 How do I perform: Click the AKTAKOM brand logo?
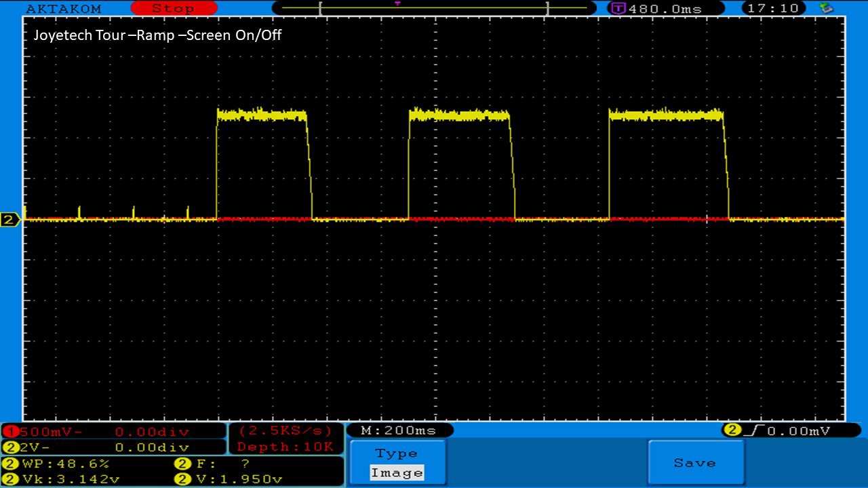coord(63,9)
